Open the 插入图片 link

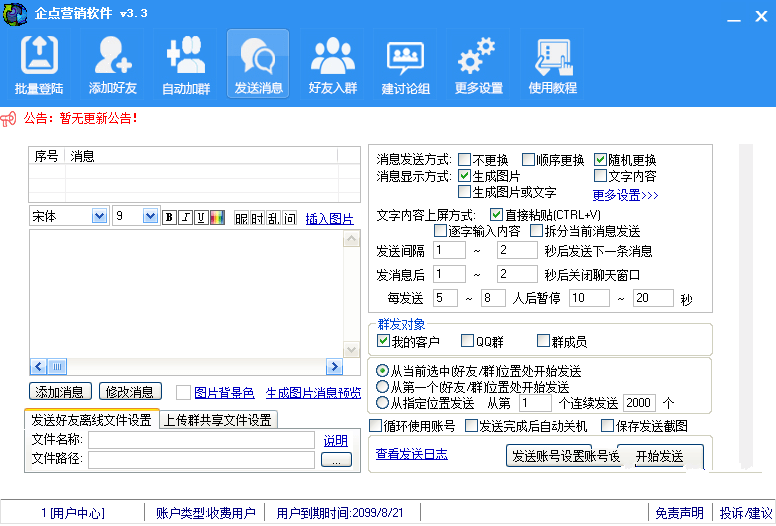point(329,218)
